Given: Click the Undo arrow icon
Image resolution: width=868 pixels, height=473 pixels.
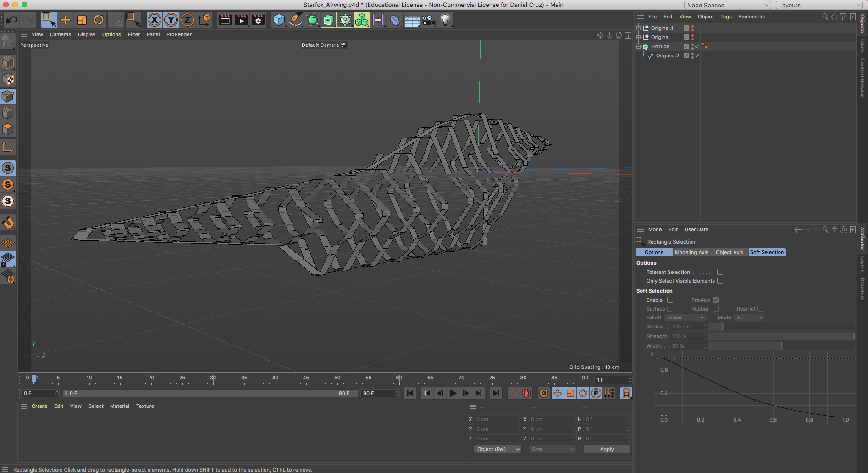Looking at the screenshot, I should pyautogui.click(x=12, y=20).
